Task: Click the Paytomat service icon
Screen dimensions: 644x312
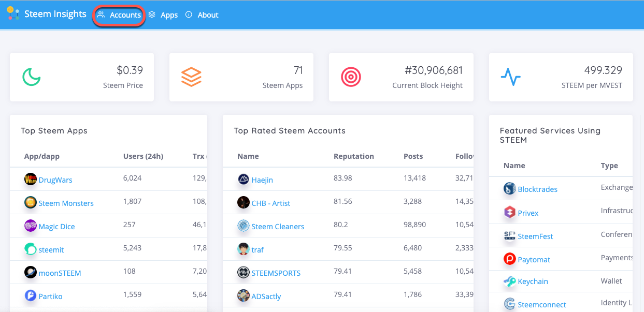Action: coord(510,259)
